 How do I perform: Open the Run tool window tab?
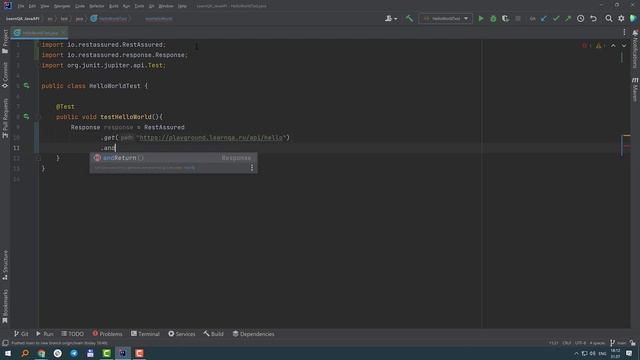point(44,333)
